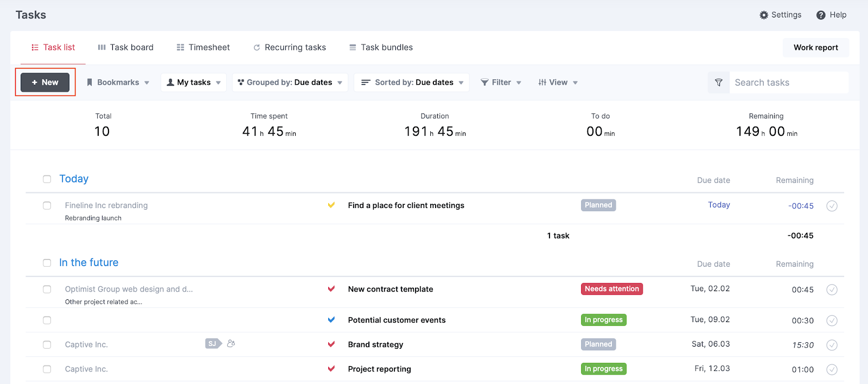Click Fineline Inc rebranding project name

pyautogui.click(x=106, y=205)
